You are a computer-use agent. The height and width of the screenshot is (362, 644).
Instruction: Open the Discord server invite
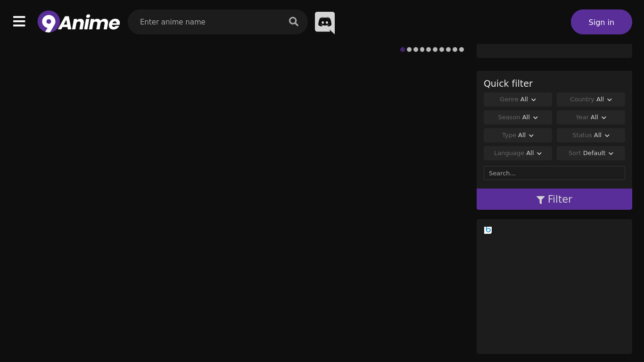coord(324,22)
